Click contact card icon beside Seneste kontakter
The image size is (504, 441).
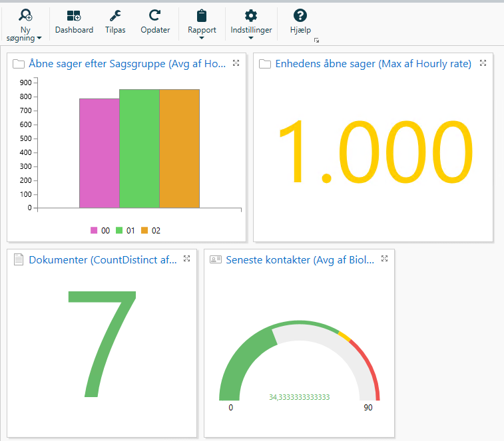[x=216, y=259]
